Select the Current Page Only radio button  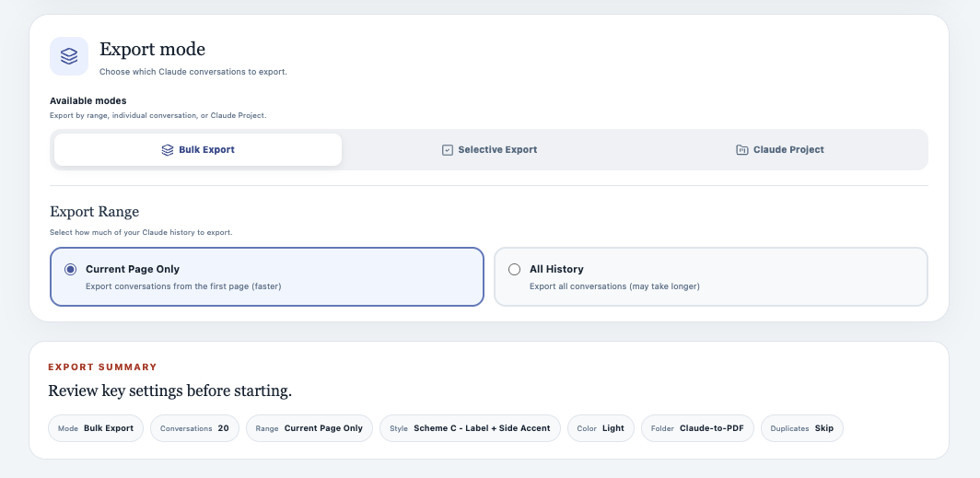[71, 269]
